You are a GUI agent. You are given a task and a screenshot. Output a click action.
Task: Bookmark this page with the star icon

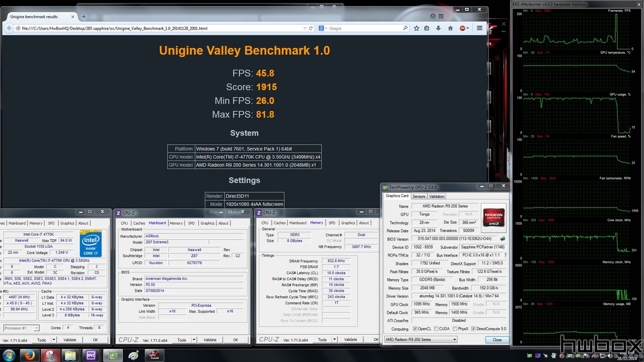[x=417, y=28]
